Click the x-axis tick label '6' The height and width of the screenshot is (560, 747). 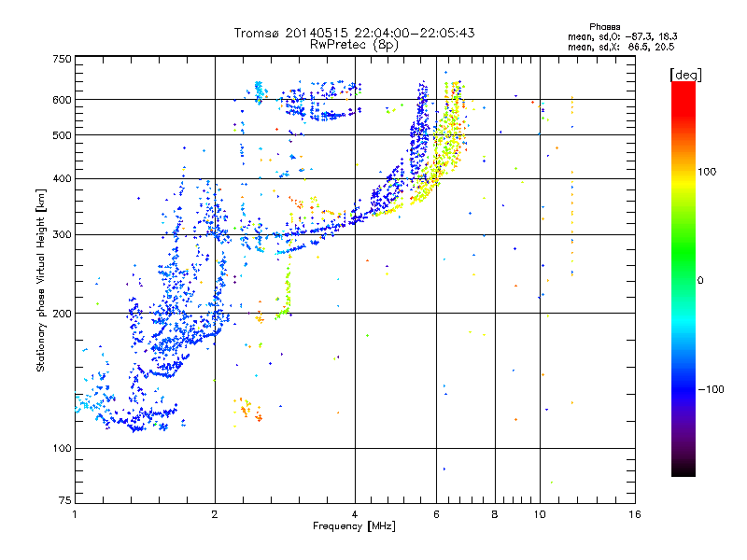pyautogui.click(x=436, y=514)
